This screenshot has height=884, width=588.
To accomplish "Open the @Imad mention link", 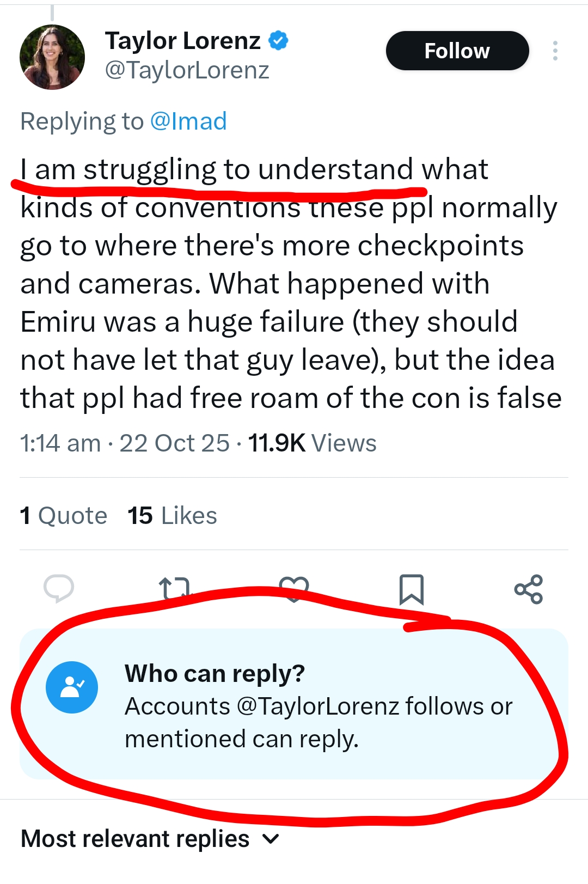I will coord(188,121).
